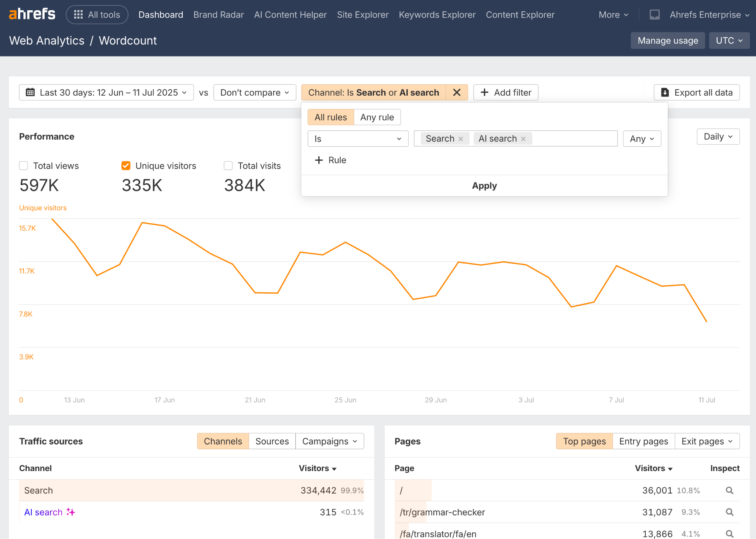Uncheck the Unique visitors checkbox
Screen dimensions: 756x539
(126, 166)
